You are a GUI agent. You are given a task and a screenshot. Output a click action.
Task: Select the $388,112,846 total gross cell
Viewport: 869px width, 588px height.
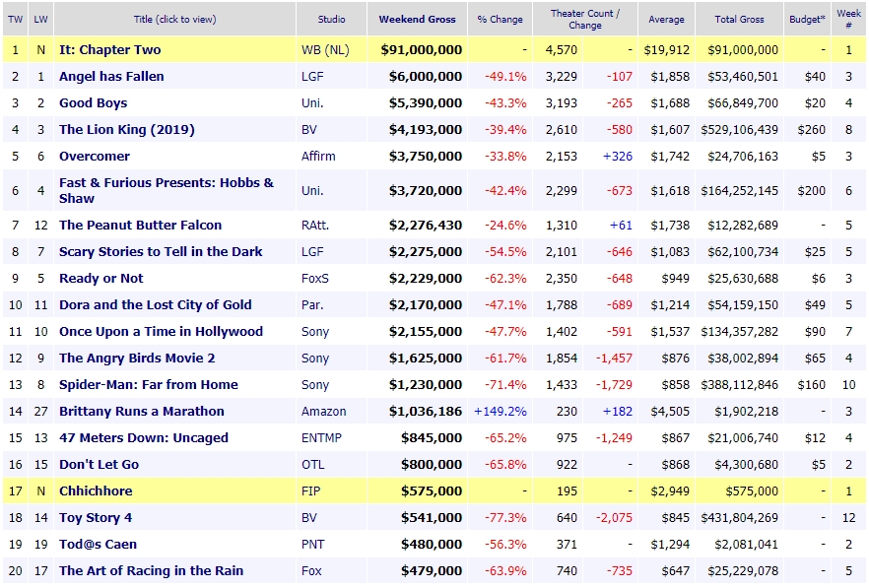click(x=740, y=384)
